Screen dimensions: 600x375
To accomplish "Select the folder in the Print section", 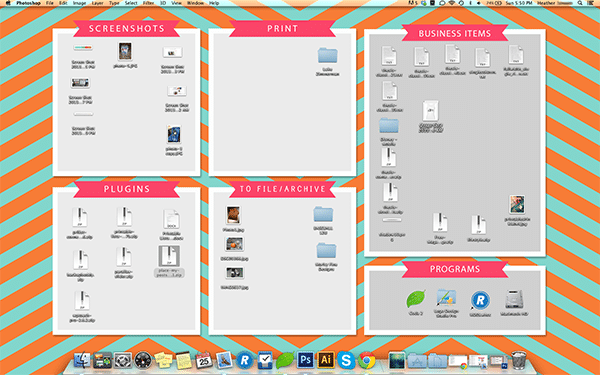I will (x=328, y=55).
